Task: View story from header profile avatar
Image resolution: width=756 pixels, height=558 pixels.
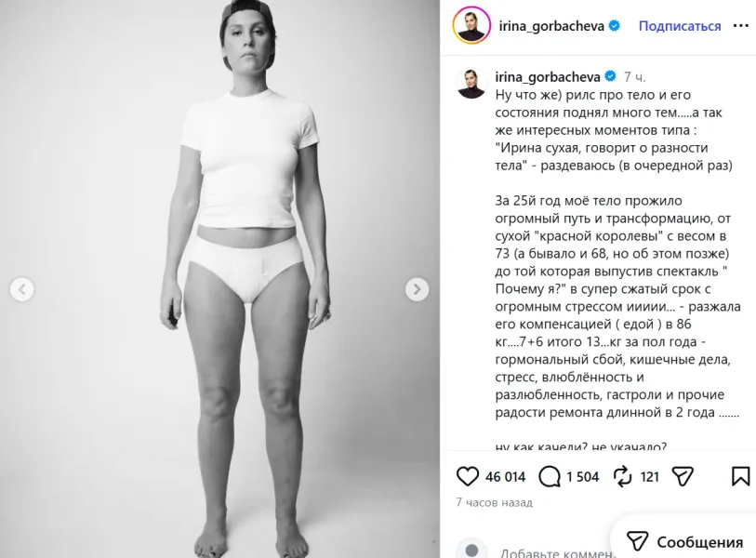Action: 471,25
